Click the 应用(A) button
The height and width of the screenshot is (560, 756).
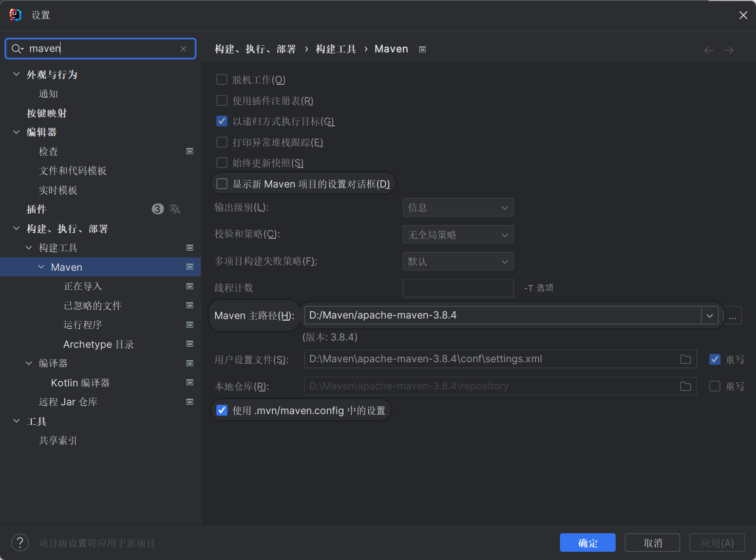[x=717, y=543]
